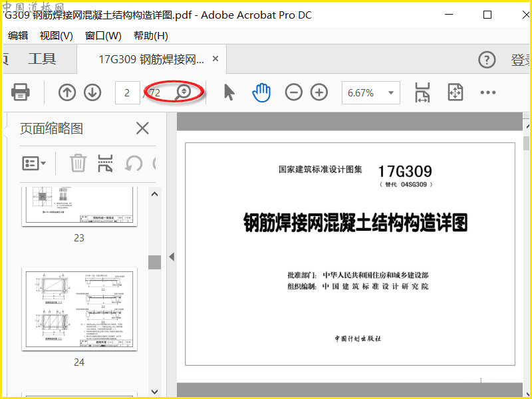532x399 pixels.
Task: Click the 中国计划出版社 publisher text
Action: (358, 338)
